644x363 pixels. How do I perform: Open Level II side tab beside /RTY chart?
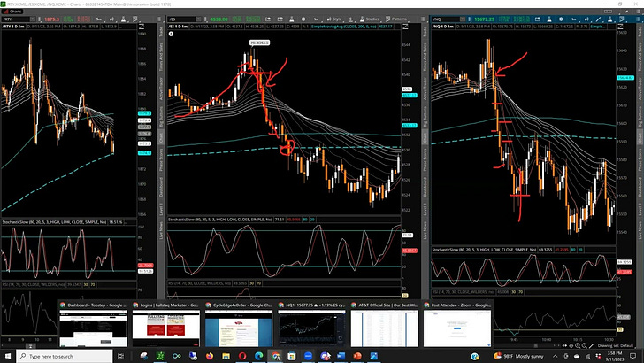tap(161, 209)
